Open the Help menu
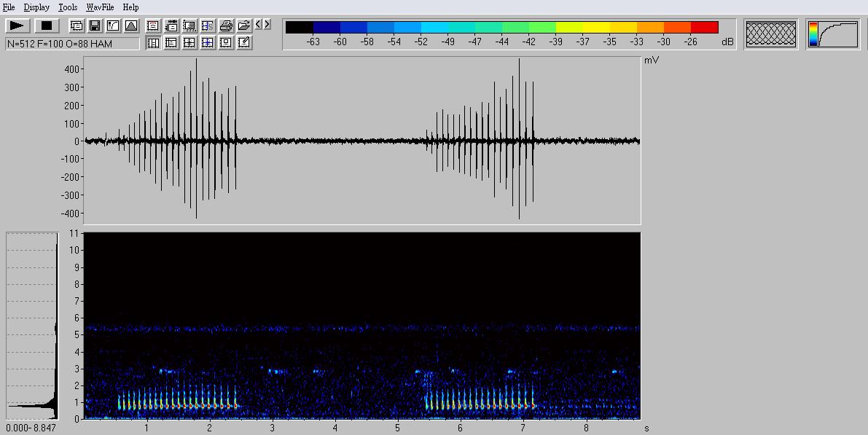The width and height of the screenshot is (868, 435). [130, 7]
